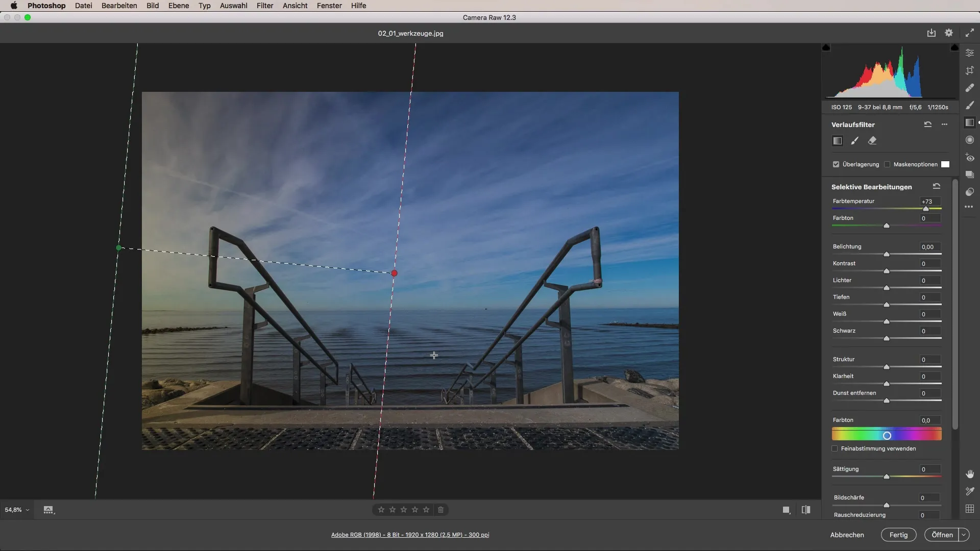This screenshot has height=551, width=980.
Task: Click the panel vertical scrollbar
Action: click(x=955, y=305)
